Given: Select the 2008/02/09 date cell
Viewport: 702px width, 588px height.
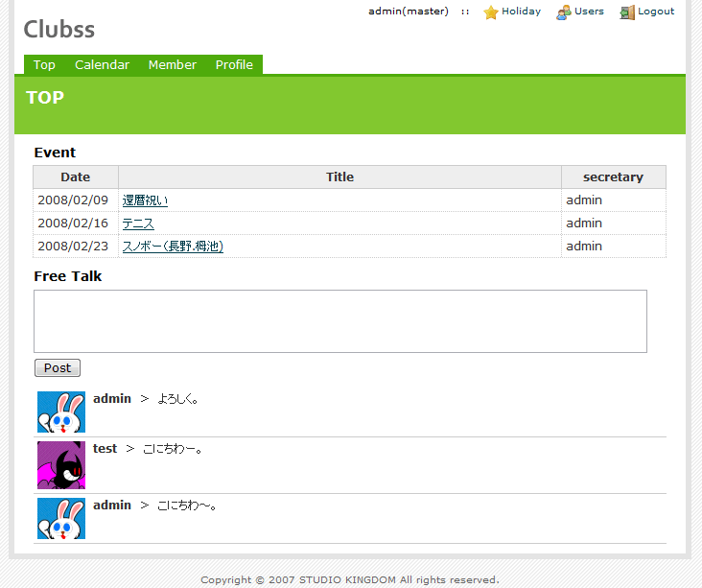Looking at the screenshot, I should 76,200.
